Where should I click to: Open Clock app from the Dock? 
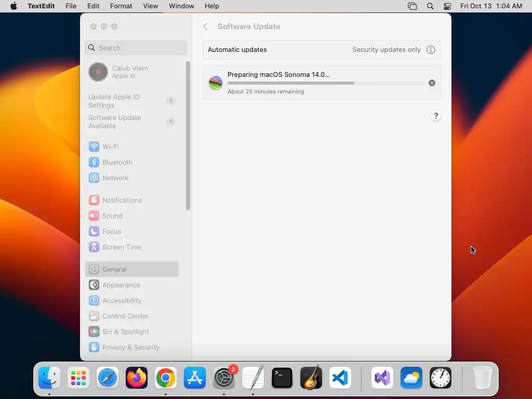(x=441, y=378)
